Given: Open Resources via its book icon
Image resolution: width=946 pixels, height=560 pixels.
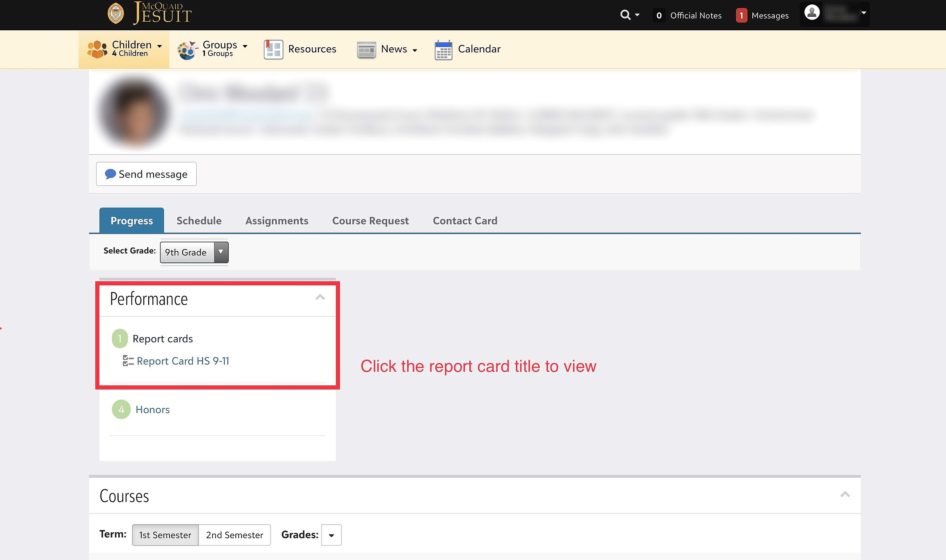Looking at the screenshot, I should [273, 49].
